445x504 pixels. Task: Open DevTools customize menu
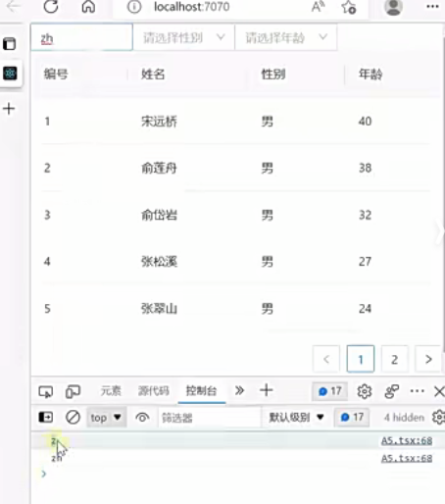pyautogui.click(x=417, y=391)
